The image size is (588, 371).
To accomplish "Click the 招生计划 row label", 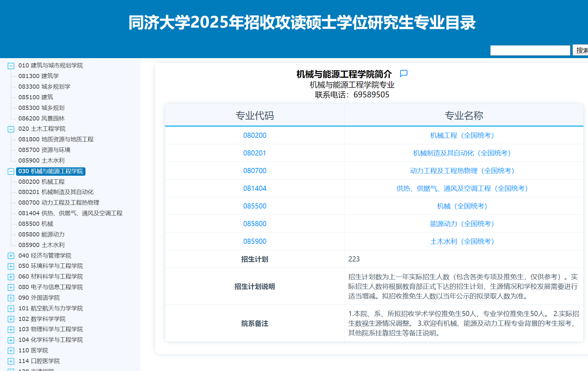I will click(x=254, y=259).
